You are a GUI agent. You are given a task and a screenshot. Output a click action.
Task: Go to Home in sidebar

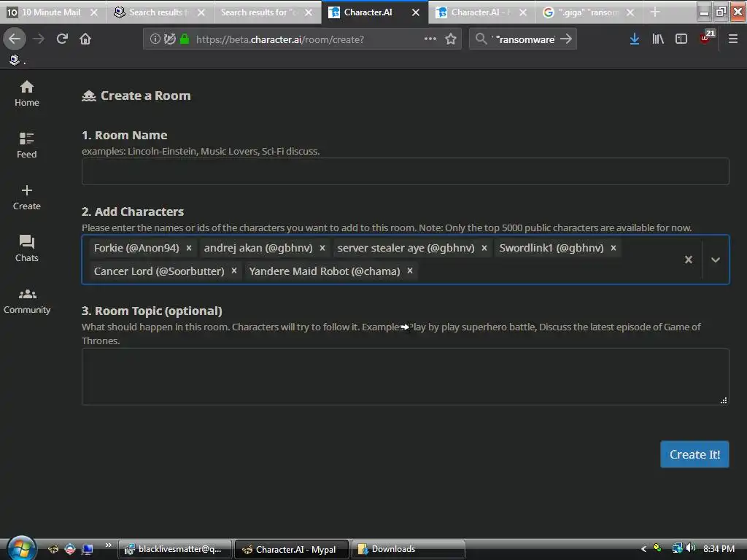[x=27, y=93]
